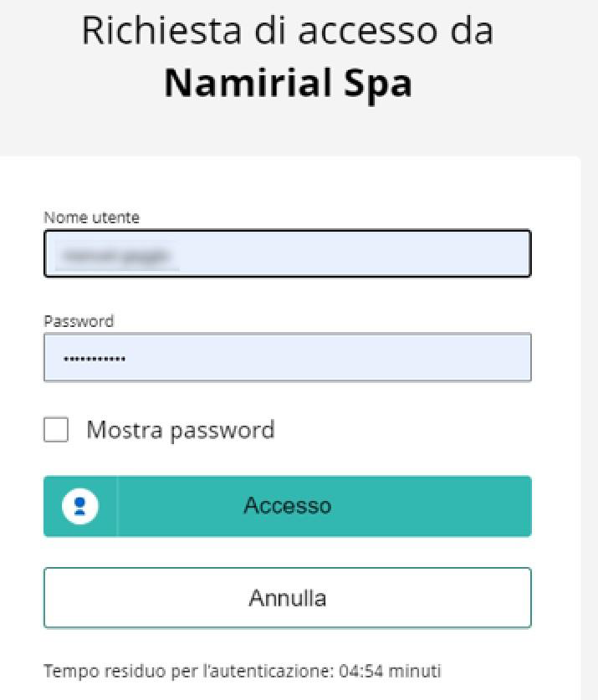Screen dimensions: 598x700
Task: Click the blurred username text in field
Action: click(116, 255)
